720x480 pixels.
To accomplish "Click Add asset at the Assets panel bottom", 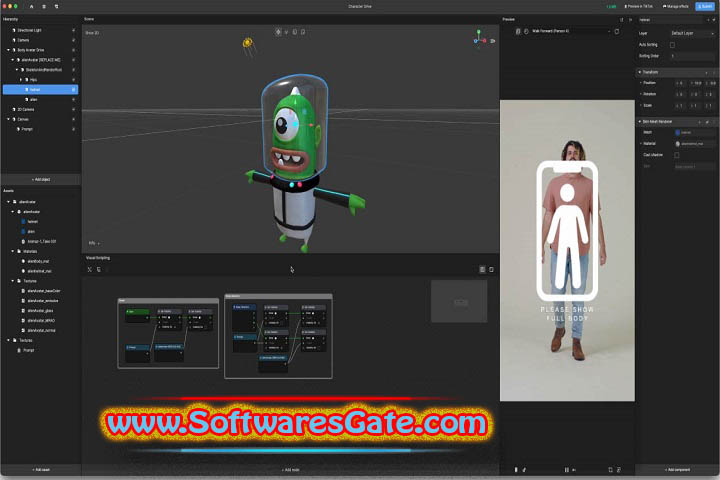I will 41,470.
